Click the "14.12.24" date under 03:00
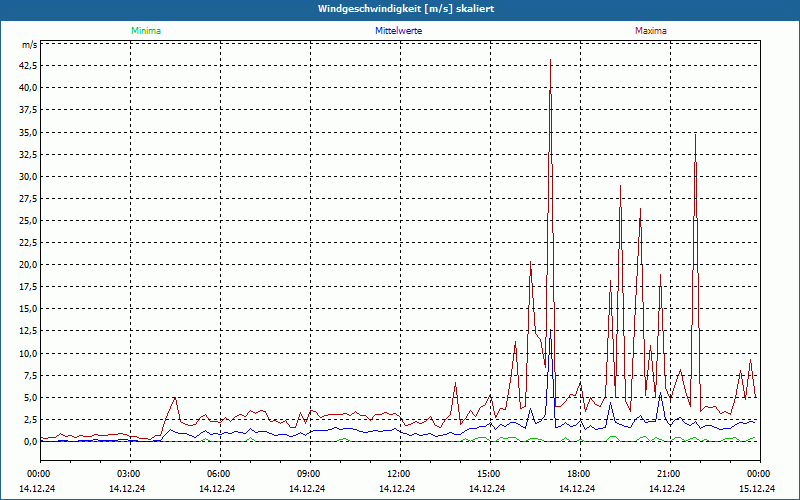The width and height of the screenshot is (800, 500). point(127,488)
